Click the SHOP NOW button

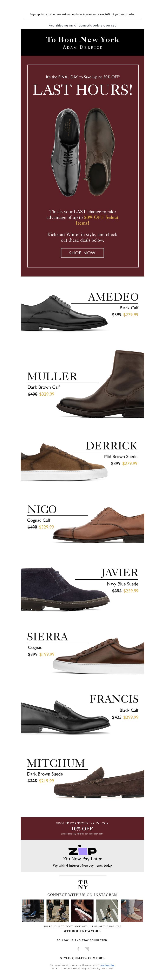[82, 253]
